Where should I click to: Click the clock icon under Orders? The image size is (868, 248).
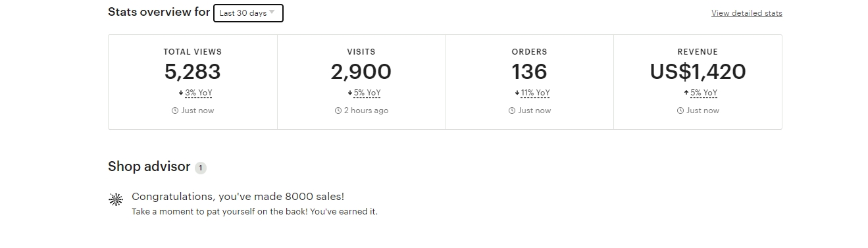512,111
